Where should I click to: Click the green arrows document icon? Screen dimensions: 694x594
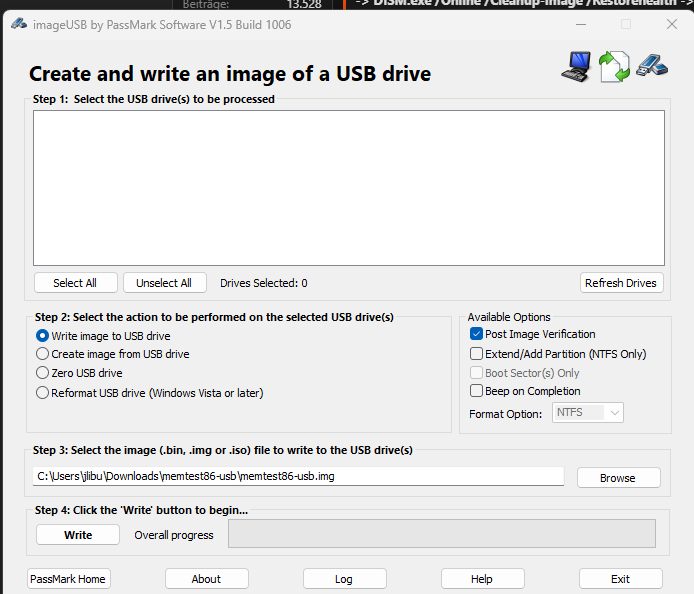[x=614, y=67]
